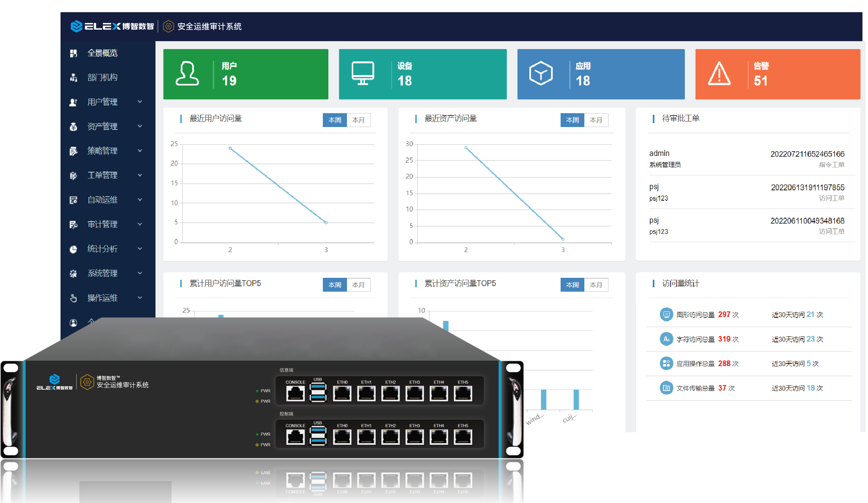Click the warning triangle icon on 告警 card
The image size is (868, 503).
(x=719, y=74)
